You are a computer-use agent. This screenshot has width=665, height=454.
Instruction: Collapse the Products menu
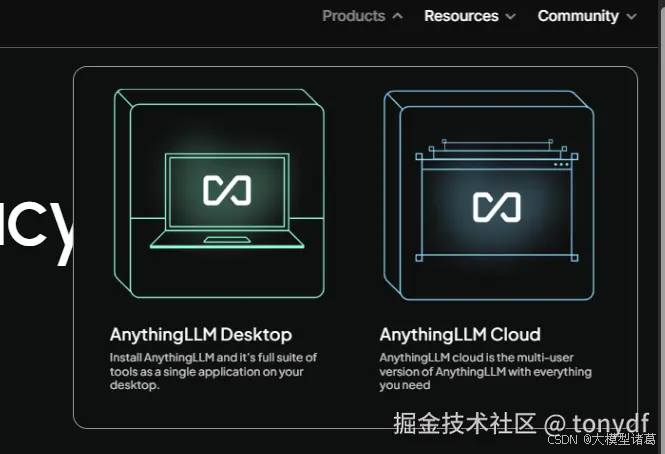tap(362, 16)
